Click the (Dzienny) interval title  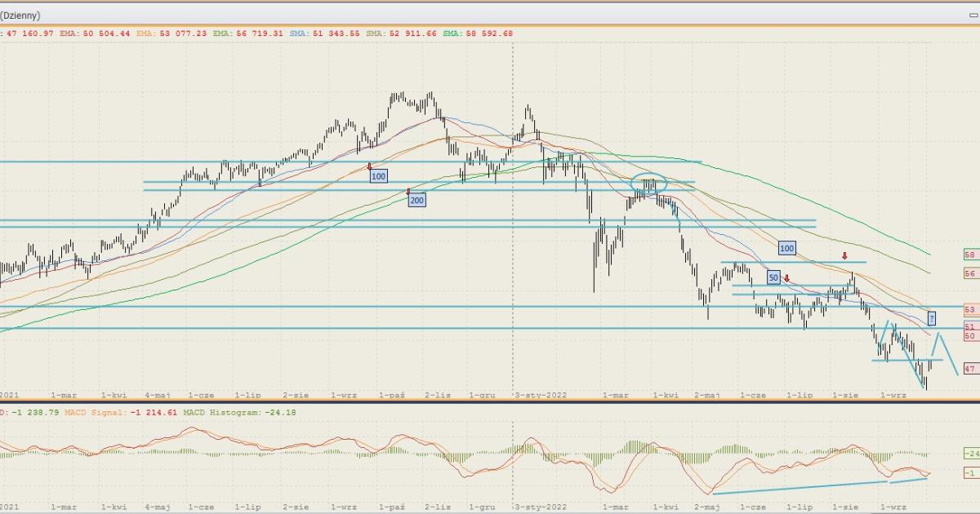point(20,15)
